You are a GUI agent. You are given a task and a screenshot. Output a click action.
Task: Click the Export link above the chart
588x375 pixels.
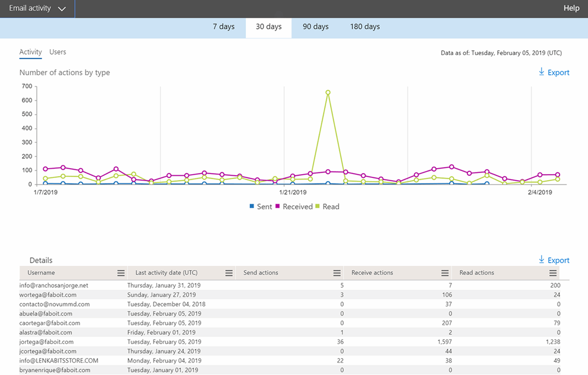tap(558, 72)
